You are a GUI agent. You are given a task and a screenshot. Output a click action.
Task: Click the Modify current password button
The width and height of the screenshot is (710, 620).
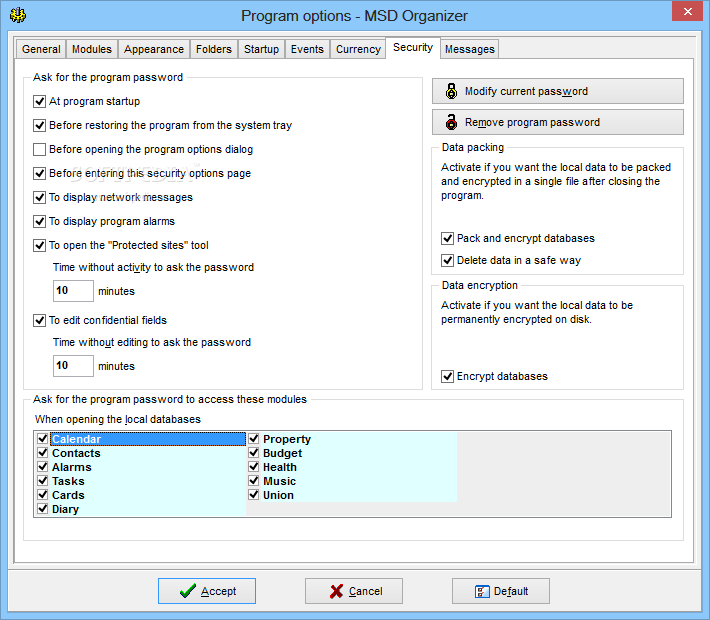coord(558,91)
